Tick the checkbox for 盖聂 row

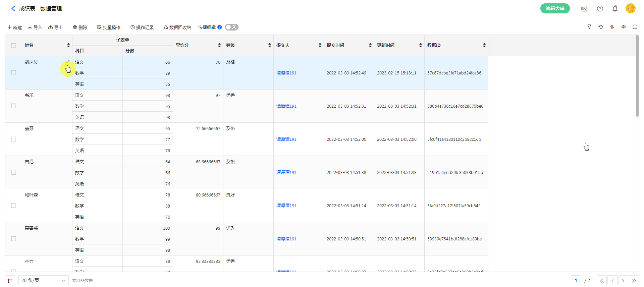[14, 139]
